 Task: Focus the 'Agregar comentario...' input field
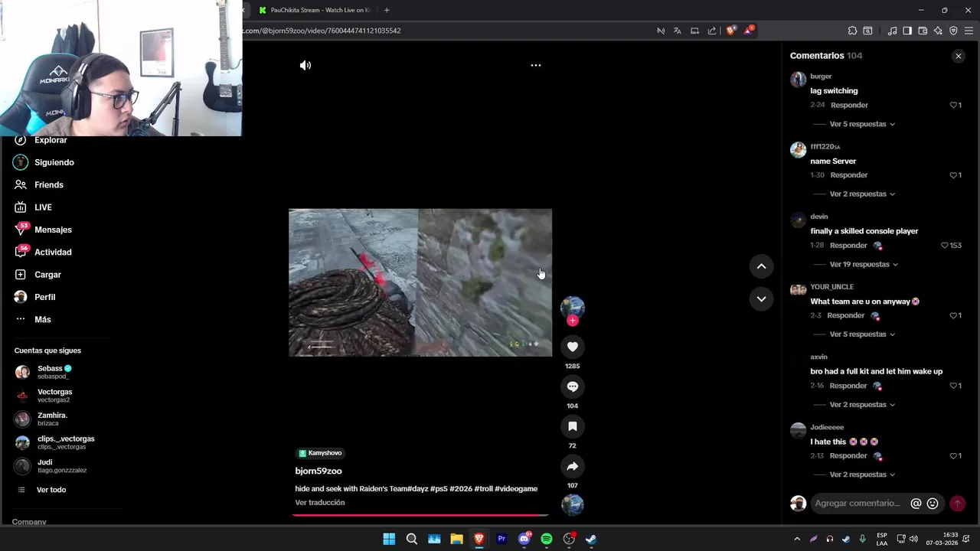(x=857, y=504)
